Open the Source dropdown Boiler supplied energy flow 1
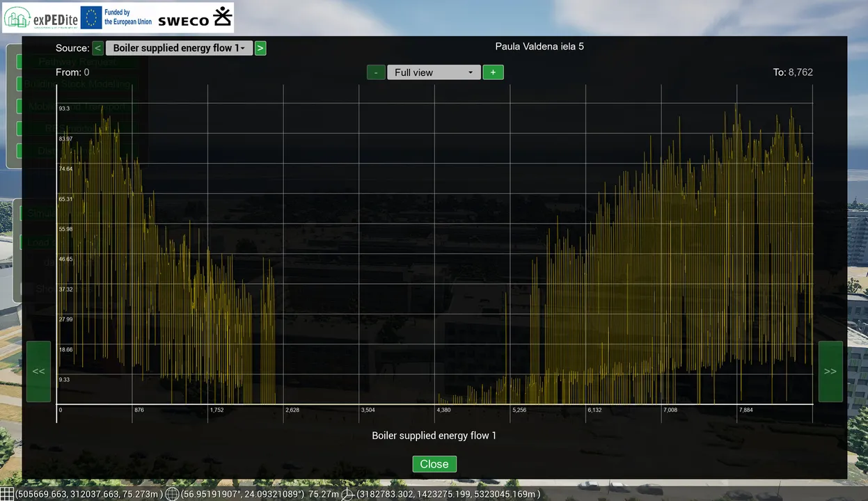Image resolution: width=868 pixels, height=501 pixels. click(179, 48)
